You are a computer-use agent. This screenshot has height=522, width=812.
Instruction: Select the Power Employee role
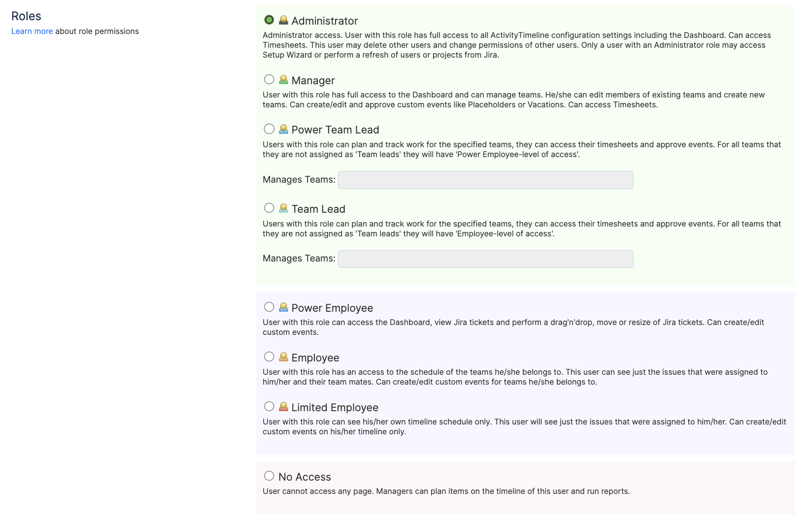[x=269, y=307]
